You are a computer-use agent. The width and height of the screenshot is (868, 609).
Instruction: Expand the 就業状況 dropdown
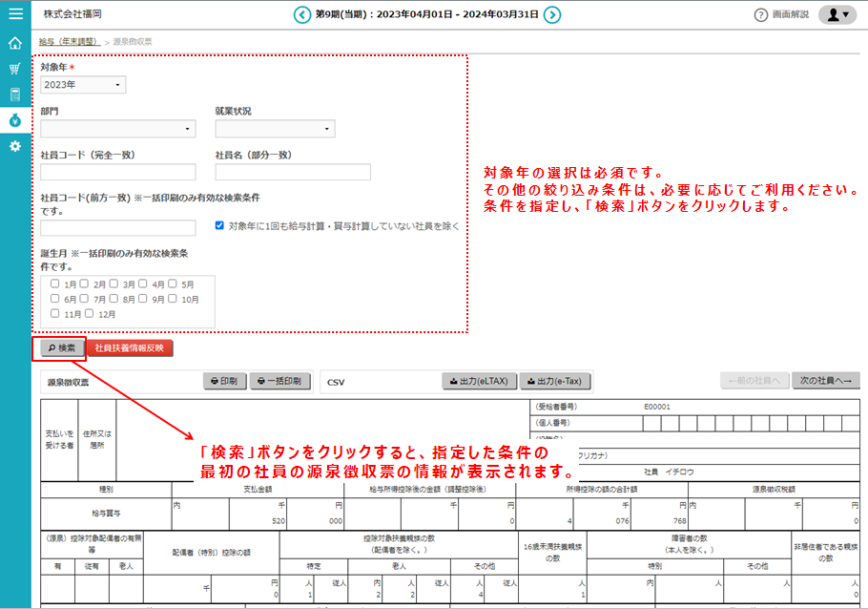coord(275,129)
